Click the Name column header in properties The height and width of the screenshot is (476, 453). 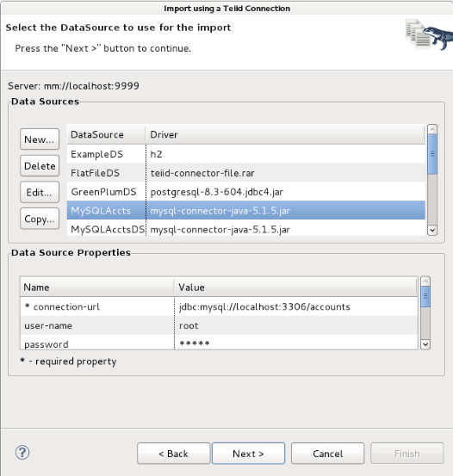(x=97, y=287)
